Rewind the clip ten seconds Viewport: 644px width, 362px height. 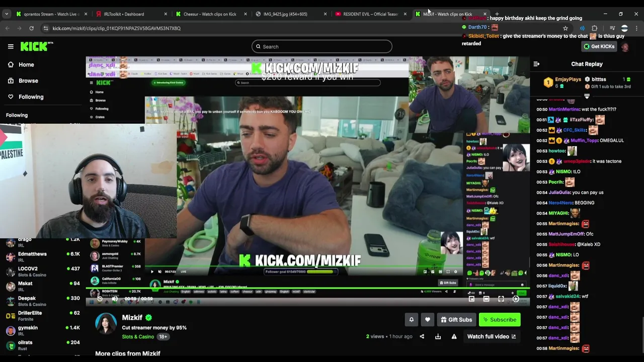pos(100,299)
